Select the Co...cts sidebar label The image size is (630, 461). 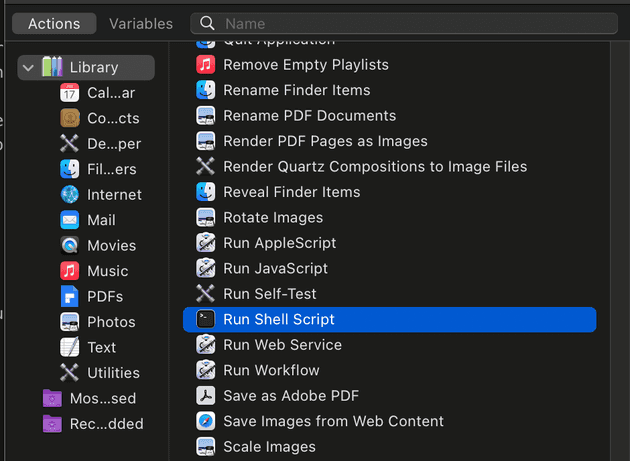point(113,118)
